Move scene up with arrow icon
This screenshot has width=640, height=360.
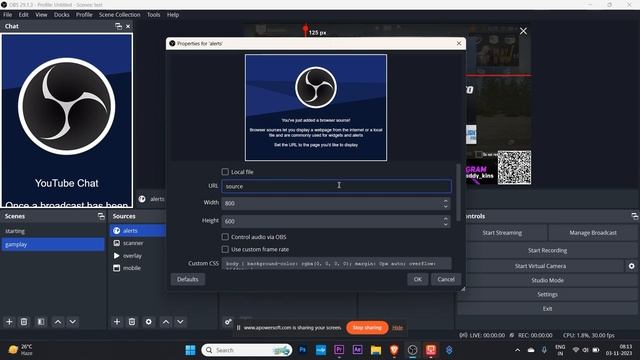pos(58,322)
